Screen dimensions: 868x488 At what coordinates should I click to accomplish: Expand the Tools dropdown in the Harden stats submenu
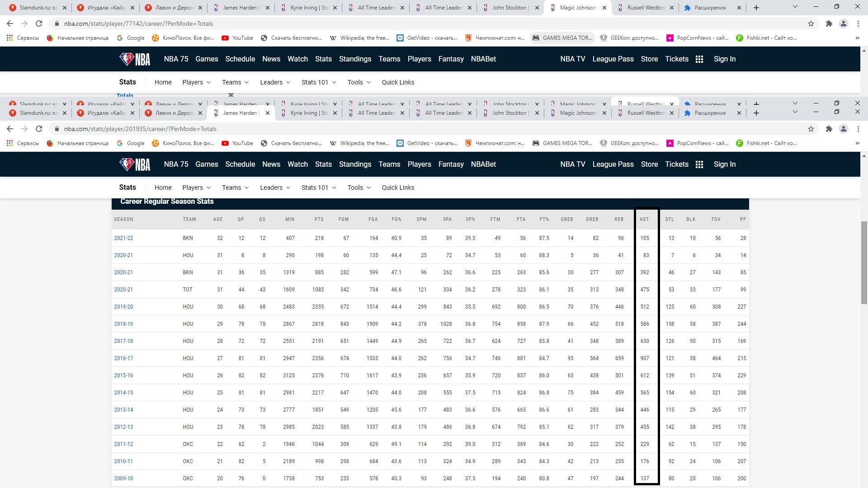point(359,188)
